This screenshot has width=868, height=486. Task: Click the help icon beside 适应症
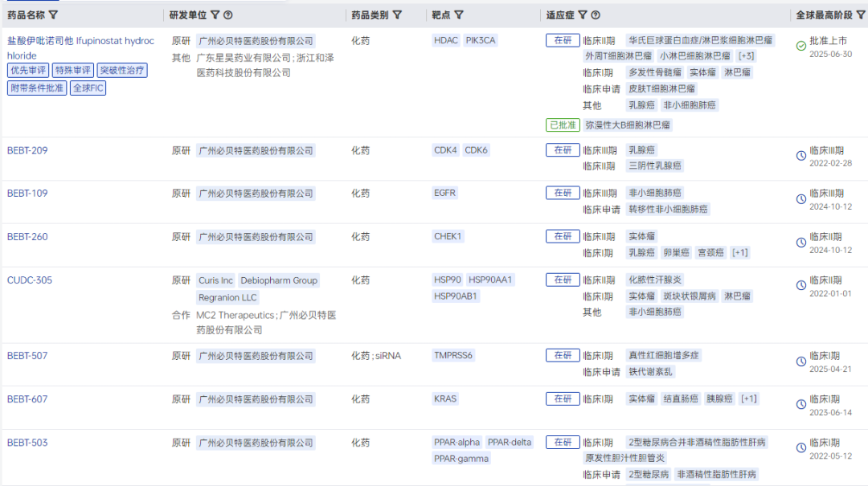pyautogui.click(x=596, y=15)
